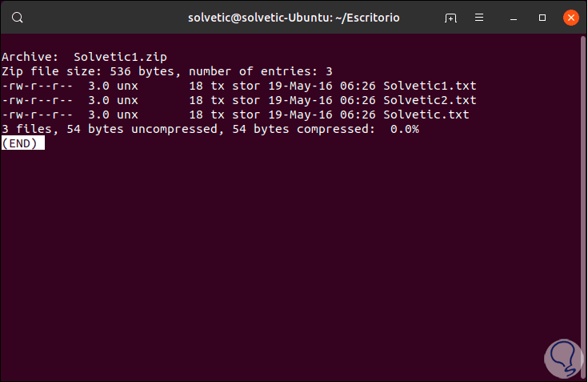Open the terminal search icon

click(x=18, y=17)
